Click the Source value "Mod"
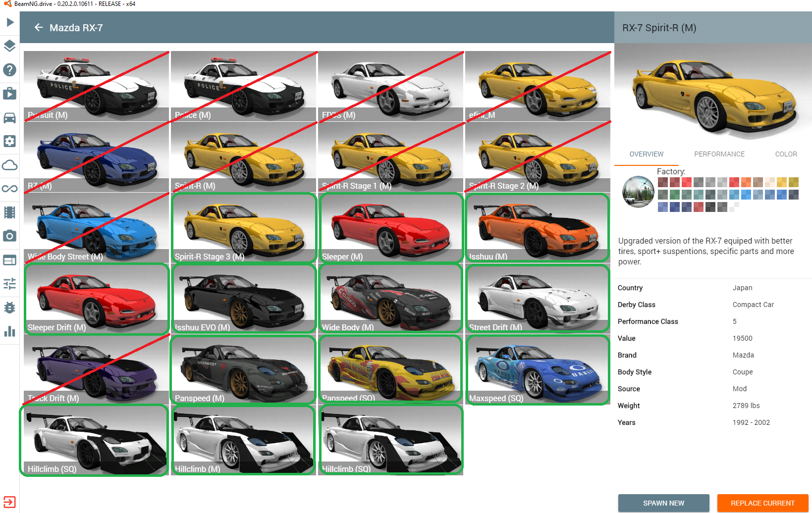The height and width of the screenshot is (513, 812). click(x=740, y=389)
